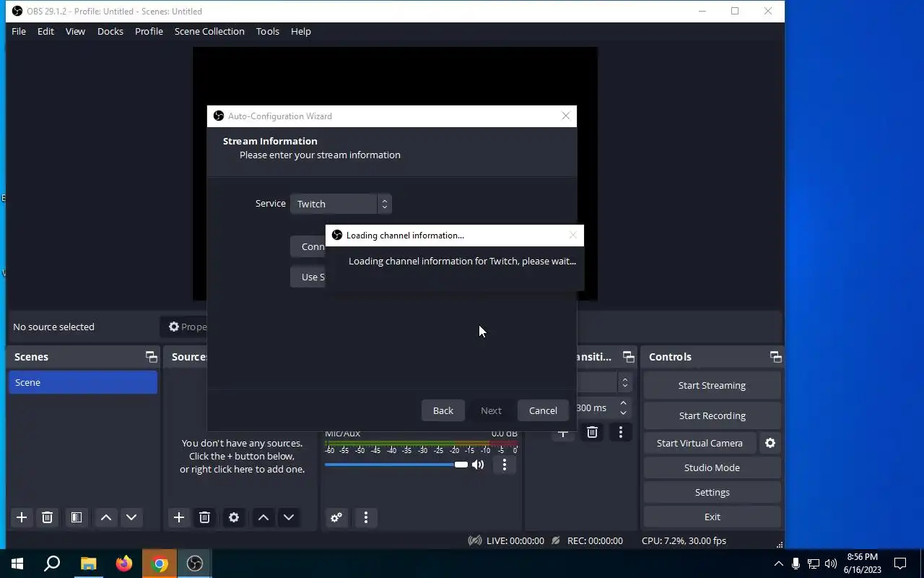Screen dimensions: 924x578
Task: Undock the Scenes panel
Action: 151,357
